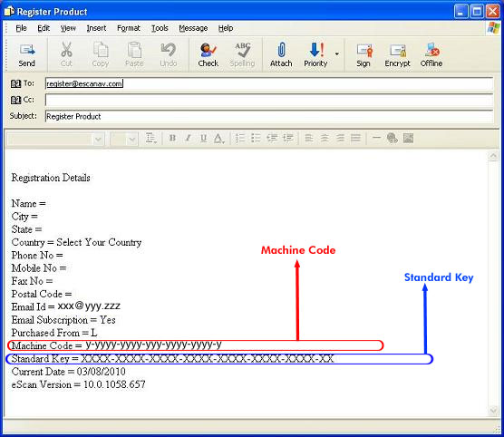504x437 pixels.
Task: Toggle Offline mode
Action: (431, 54)
